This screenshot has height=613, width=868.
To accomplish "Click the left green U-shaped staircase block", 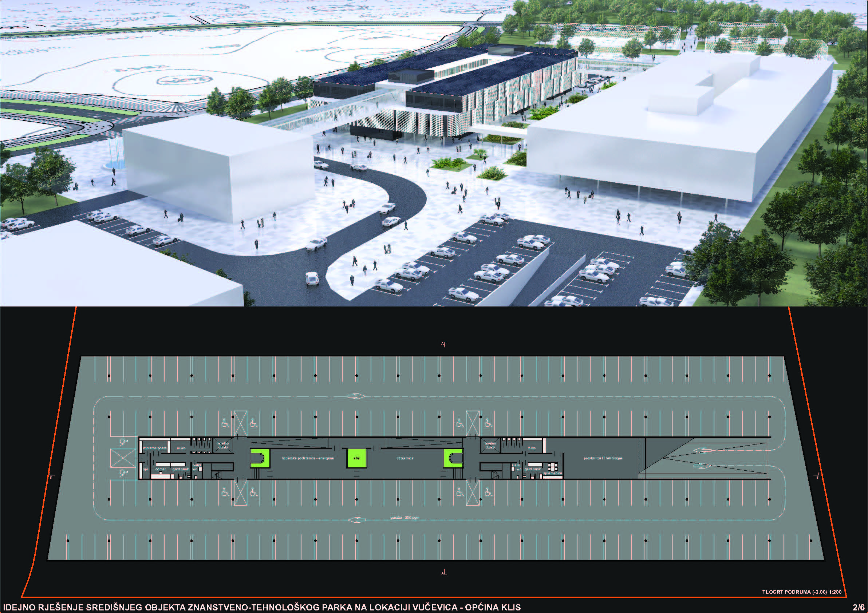I will [x=260, y=458].
